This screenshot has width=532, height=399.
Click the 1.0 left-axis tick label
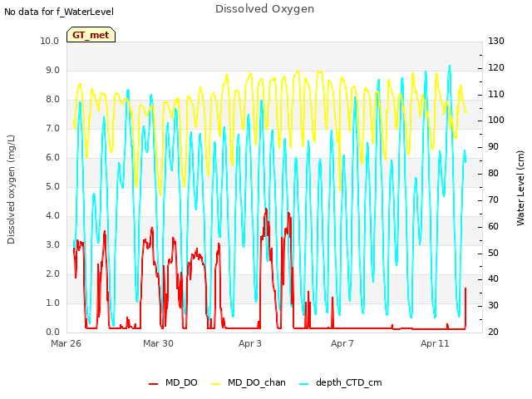(52, 303)
